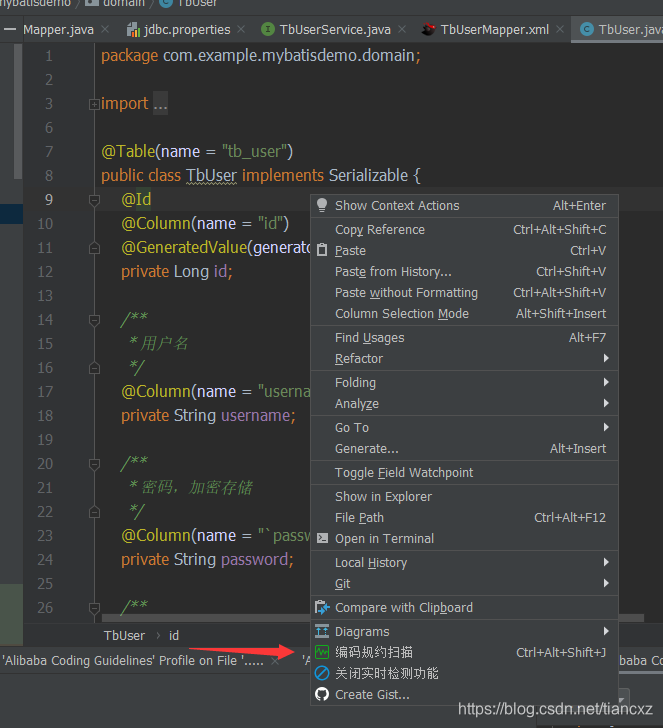Click the terminal icon beside Open in Terminal
The width and height of the screenshot is (663, 728).
tap(322, 538)
